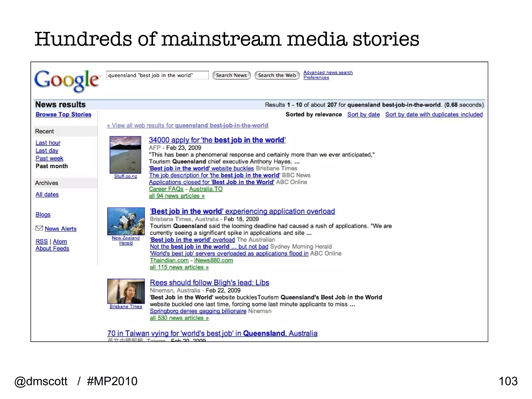
Task: Open 'website buckles' Brisbane Times article
Action: click(201, 168)
